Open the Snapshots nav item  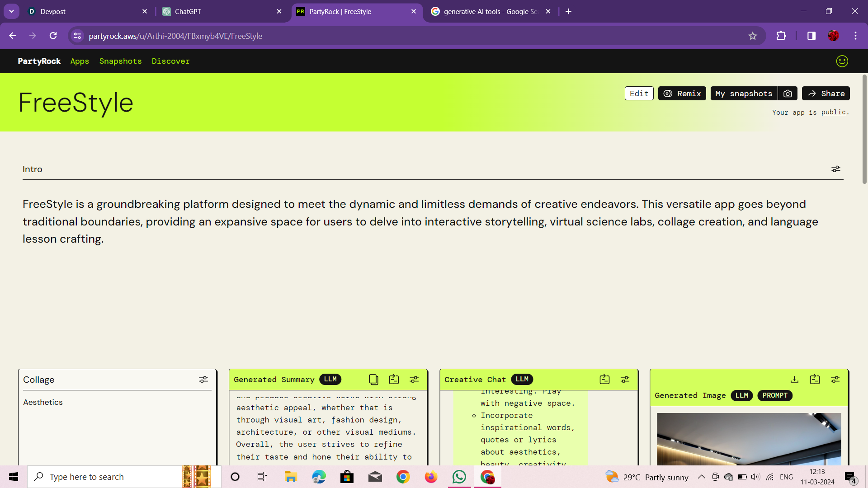click(x=120, y=61)
